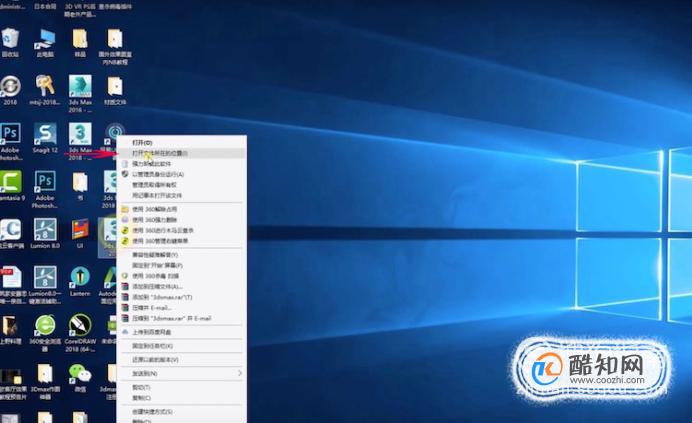Select the Camtasia 9 desktop icon

pyautogui.click(x=11, y=185)
